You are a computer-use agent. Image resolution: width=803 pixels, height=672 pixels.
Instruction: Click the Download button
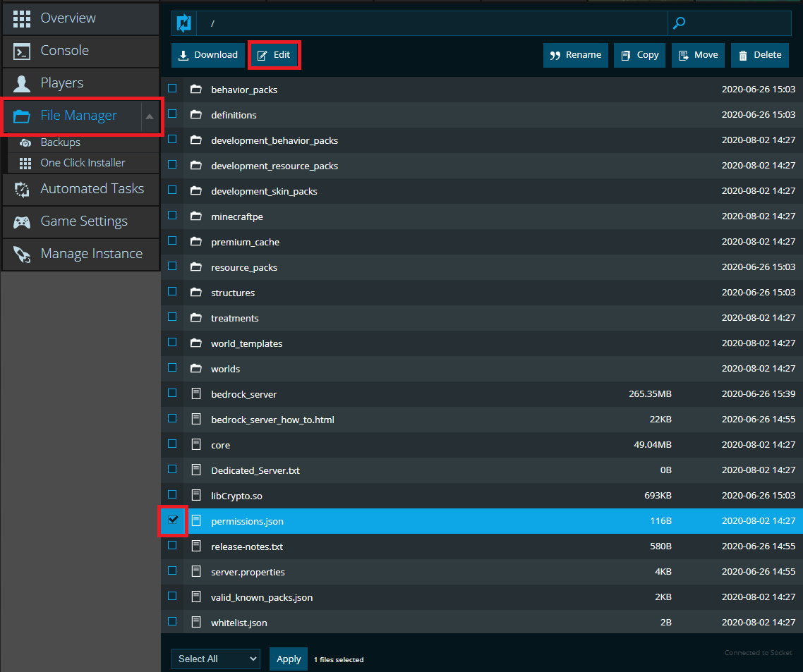click(x=208, y=55)
